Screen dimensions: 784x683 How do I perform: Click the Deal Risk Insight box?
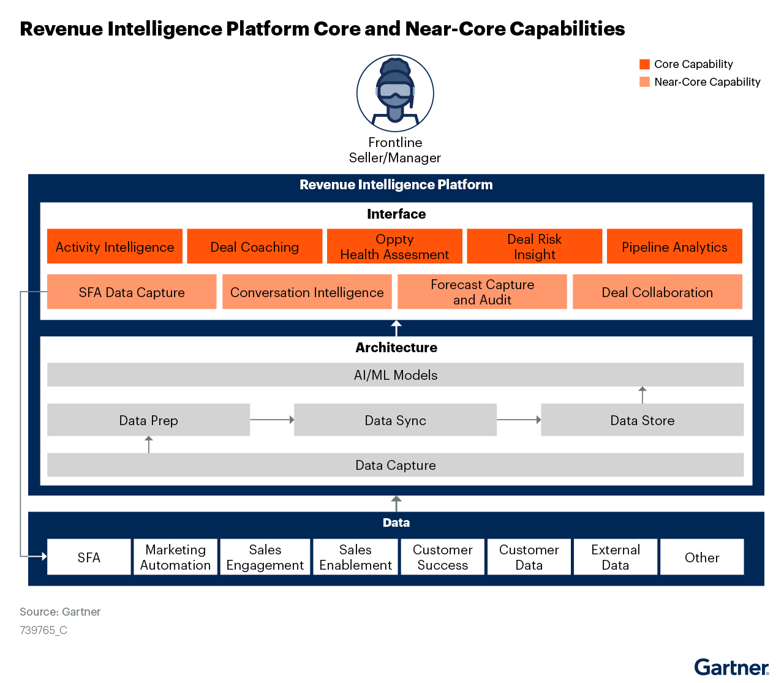[x=535, y=246]
